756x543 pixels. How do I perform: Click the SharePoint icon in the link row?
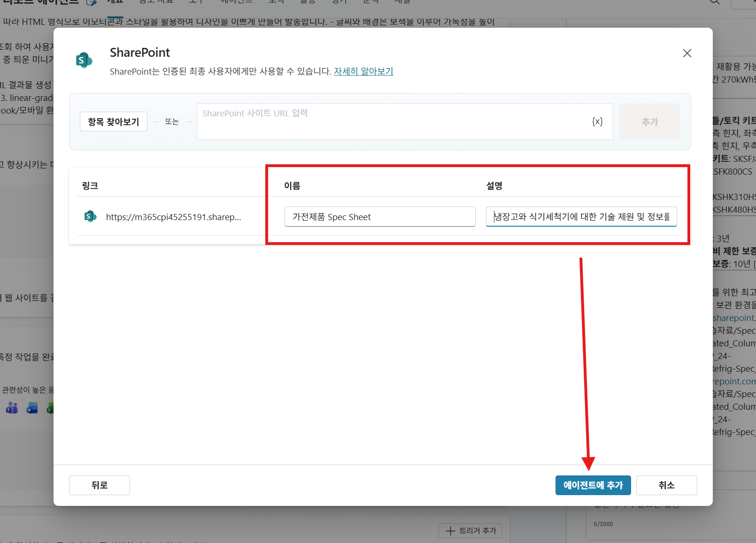point(90,217)
